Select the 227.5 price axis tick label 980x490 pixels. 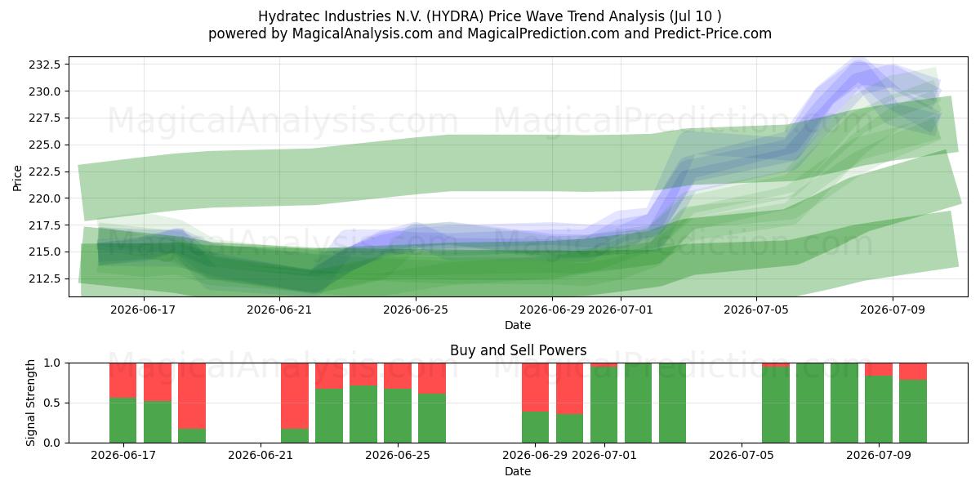[x=47, y=118]
